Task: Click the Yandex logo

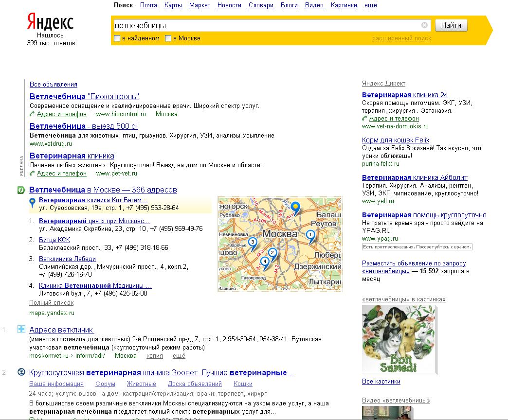Action: 50,22
